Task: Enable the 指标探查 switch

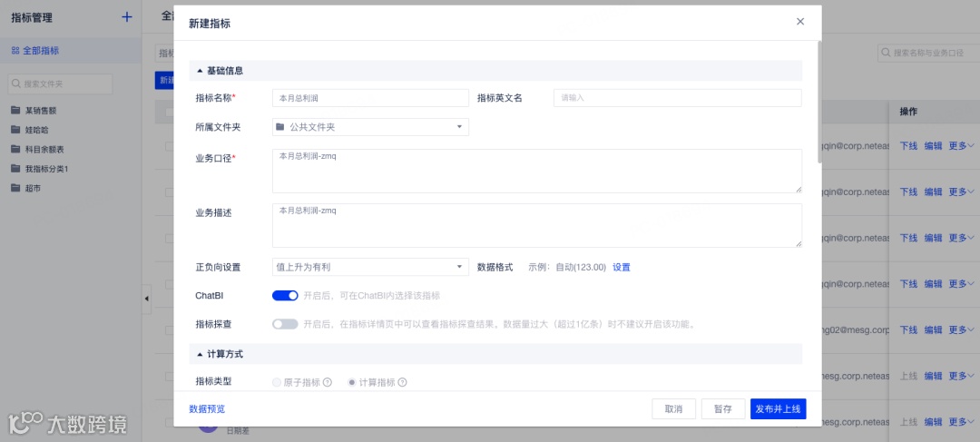Action: (285, 325)
